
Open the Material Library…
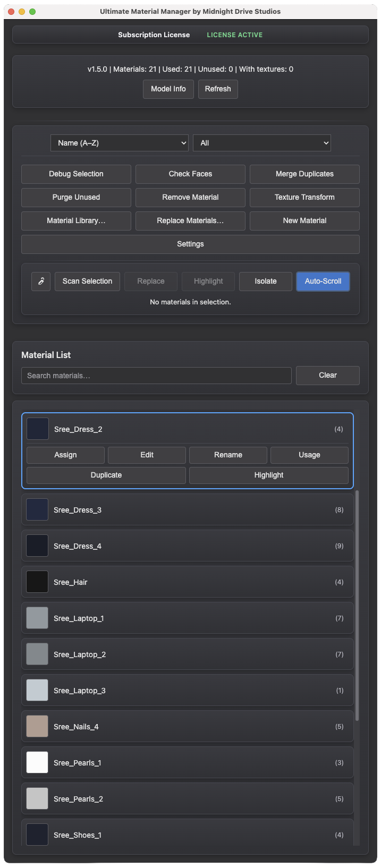[x=75, y=220]
